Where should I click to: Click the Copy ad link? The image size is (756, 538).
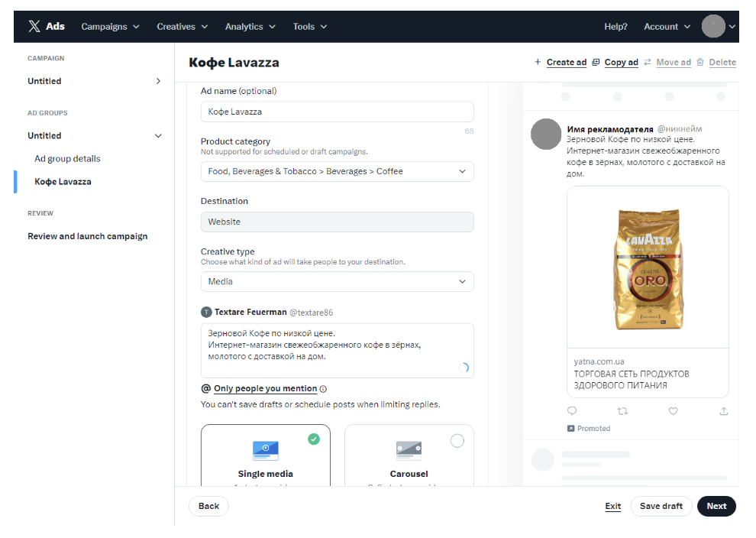[x=621, y=62]
